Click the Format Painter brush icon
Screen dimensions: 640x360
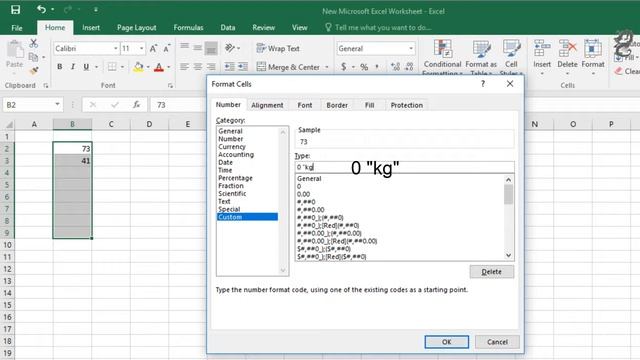pyautogui.click(x=34, y=71)
